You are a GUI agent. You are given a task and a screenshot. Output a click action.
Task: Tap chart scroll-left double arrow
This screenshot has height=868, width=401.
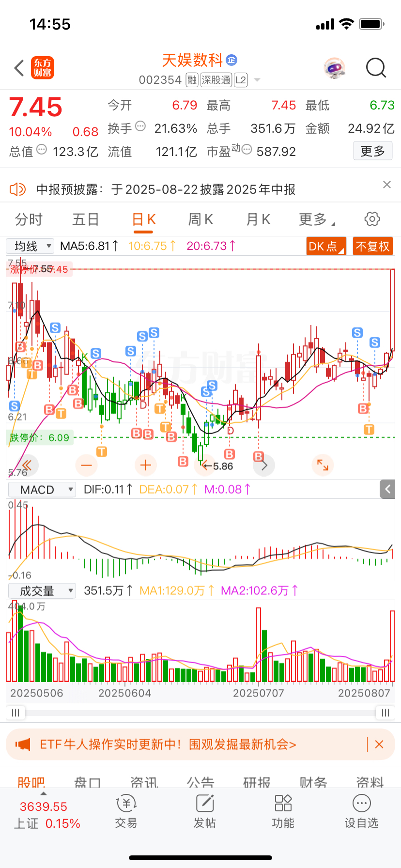click(27, 465)
